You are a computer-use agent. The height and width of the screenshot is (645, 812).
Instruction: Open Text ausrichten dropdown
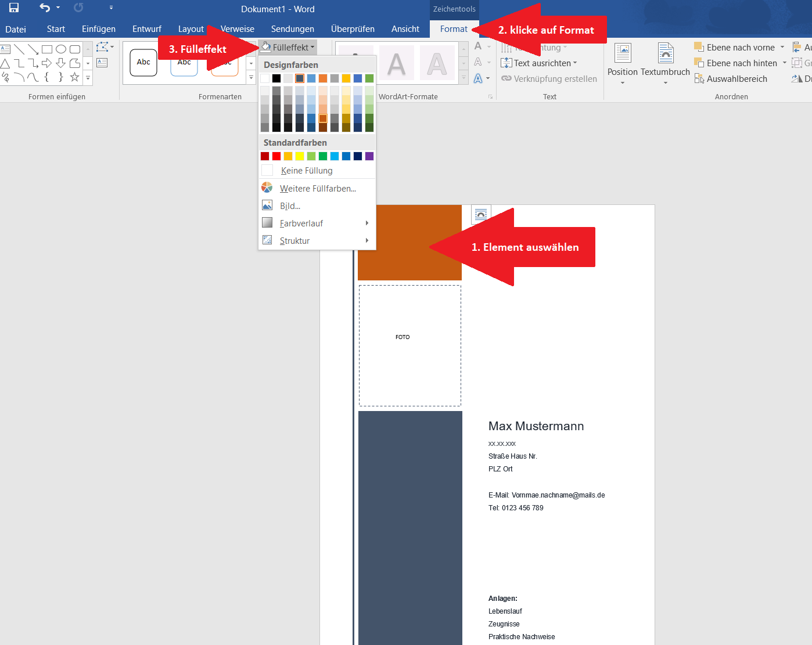pos(540,63)
